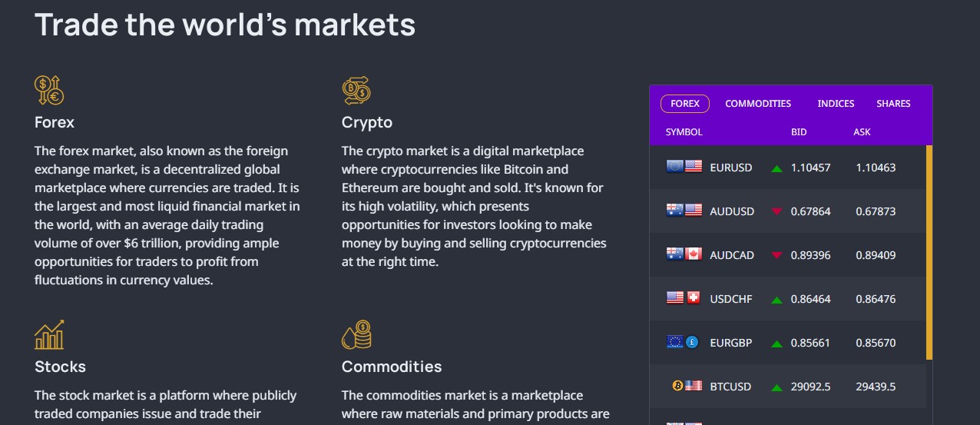Click the Crypto section heading
Viewport: 980px width, 425px height.
click(x=367, y=122)
